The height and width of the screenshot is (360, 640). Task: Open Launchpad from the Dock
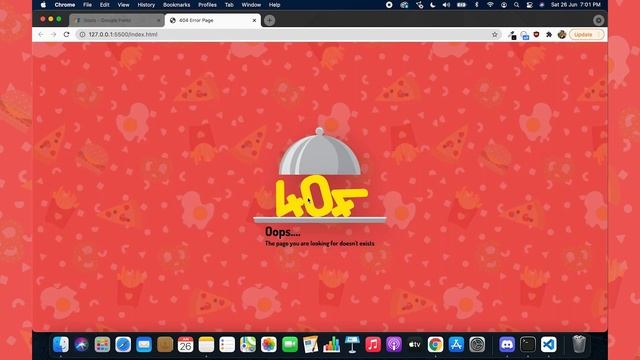point(102,344)
